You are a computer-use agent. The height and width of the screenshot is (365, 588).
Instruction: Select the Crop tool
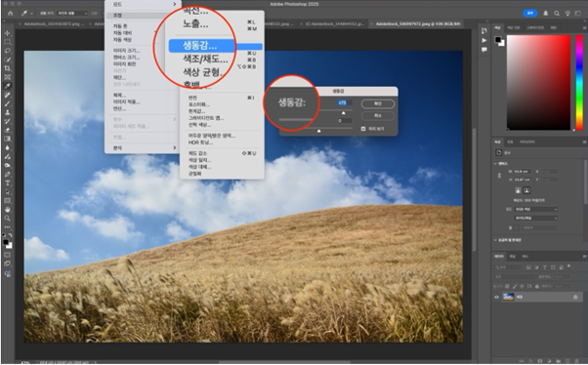[7, 68]
